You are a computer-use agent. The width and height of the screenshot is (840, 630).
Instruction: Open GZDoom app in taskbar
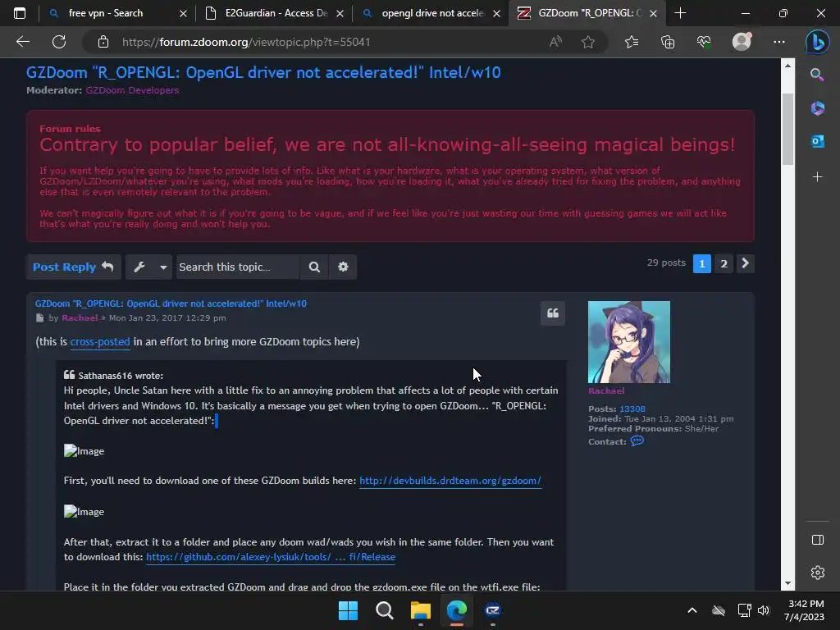click(493, 610)
